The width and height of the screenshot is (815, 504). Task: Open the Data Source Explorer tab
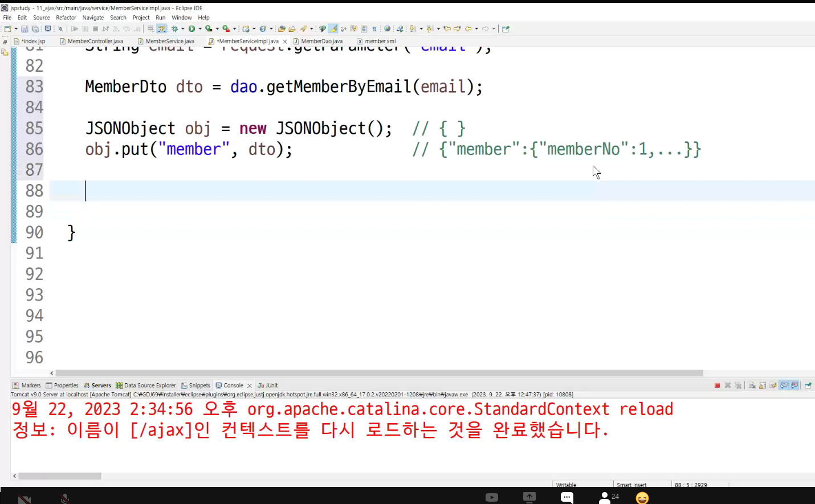[x=146, y=386]
